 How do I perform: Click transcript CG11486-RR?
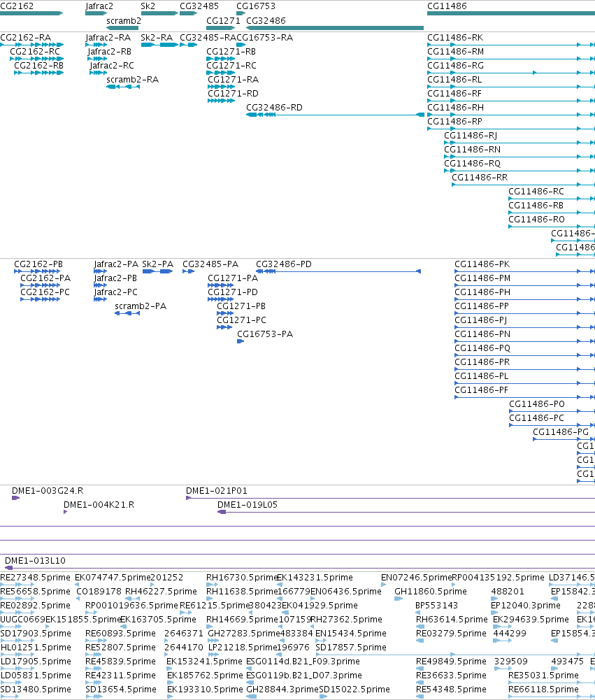coord(480,177)
